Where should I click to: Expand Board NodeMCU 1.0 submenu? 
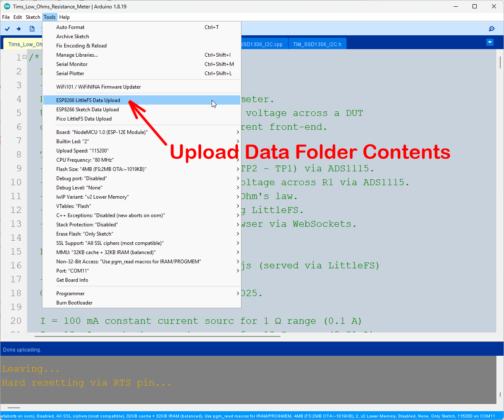(x=142, y=132)
